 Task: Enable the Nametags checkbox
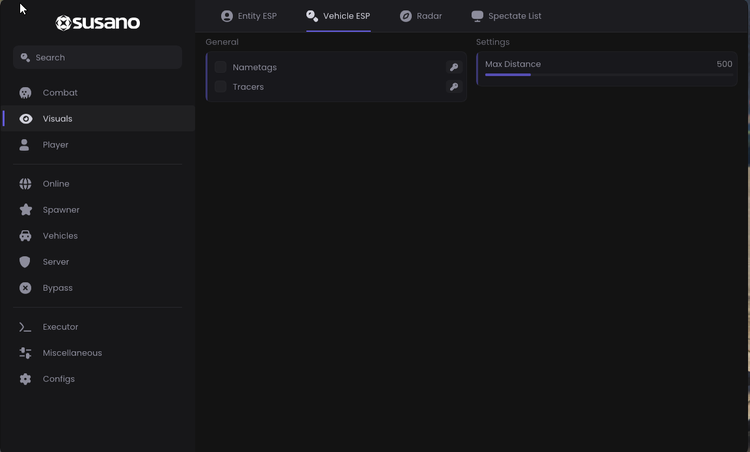pyautogui.click(x=221, y=67)
